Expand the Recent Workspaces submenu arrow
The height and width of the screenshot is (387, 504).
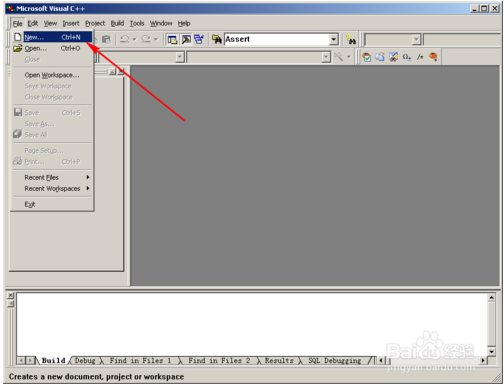[88, 188]
